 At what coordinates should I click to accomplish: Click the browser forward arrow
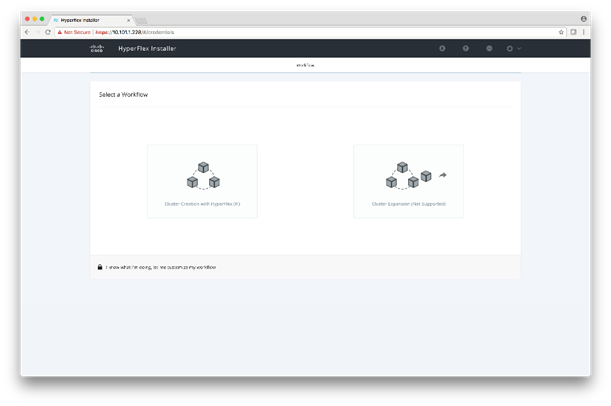(x=37, y=32)
